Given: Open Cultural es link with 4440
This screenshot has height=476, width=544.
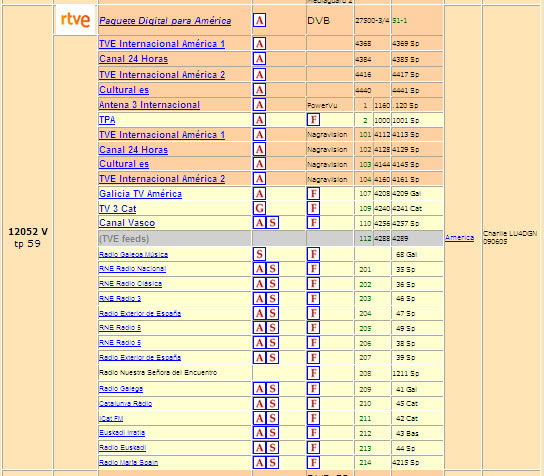Looking at the screenshot, I should [x=124, y=90].
